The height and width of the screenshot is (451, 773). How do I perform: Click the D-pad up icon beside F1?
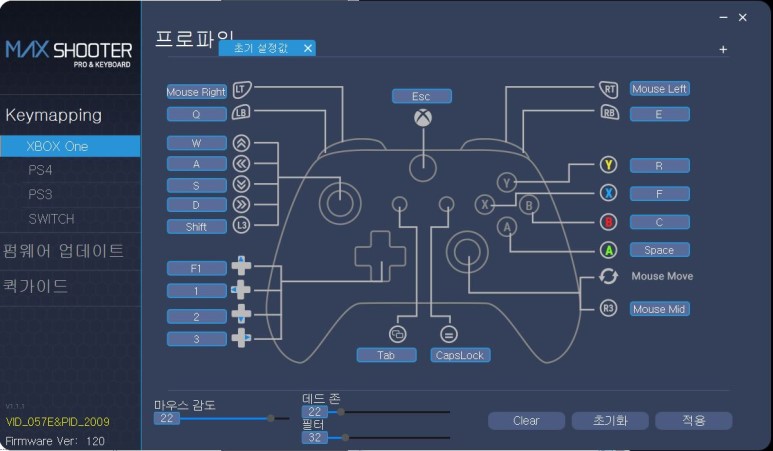pyautogui.click(x=241, y=265)
